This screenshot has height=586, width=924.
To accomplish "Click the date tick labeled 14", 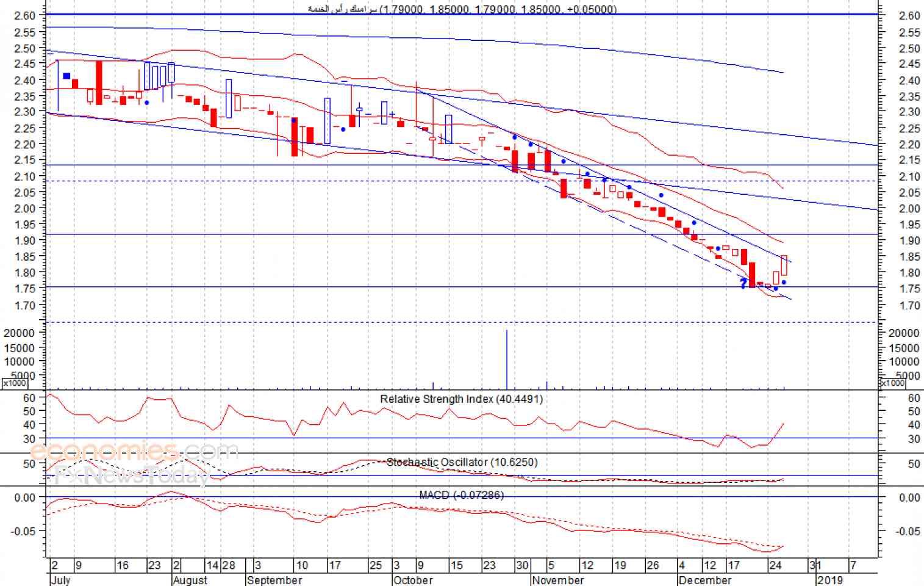I will coord(212,565).
